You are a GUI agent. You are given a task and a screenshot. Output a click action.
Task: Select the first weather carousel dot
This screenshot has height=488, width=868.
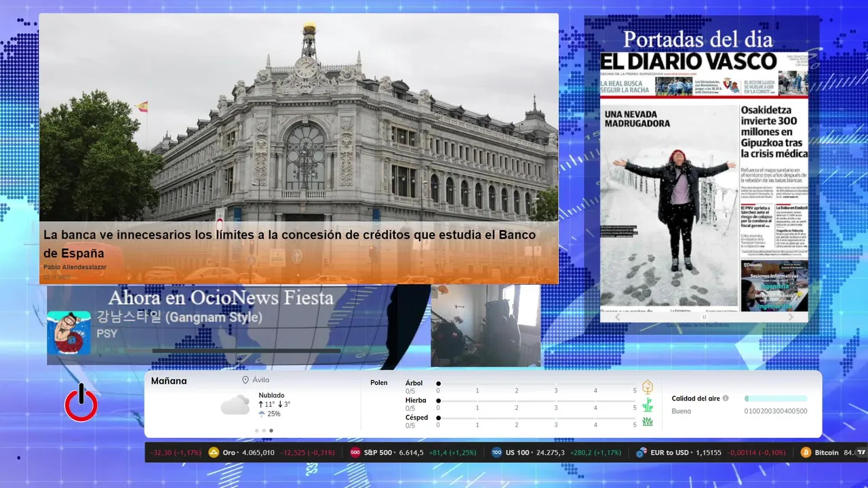pyautogui.click(x=256, y=430)
